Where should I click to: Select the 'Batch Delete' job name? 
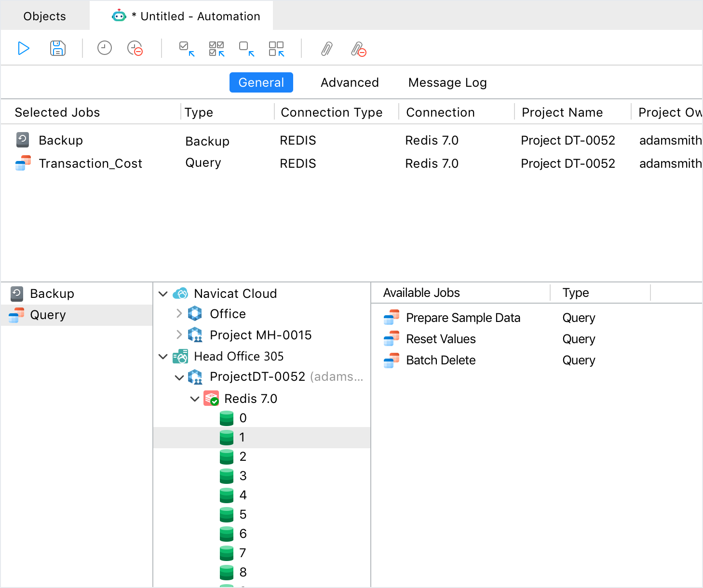coord(441,360)
